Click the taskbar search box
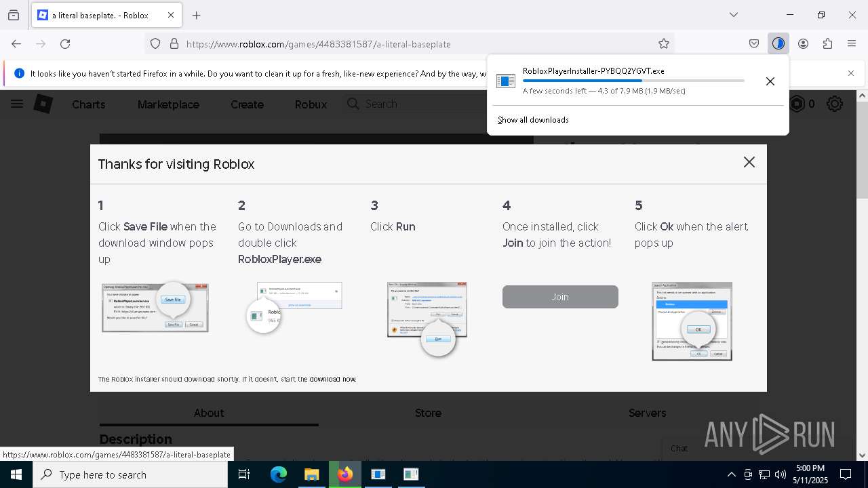The image size is (868, 488). pyautogui.click(x=130, y=474)
